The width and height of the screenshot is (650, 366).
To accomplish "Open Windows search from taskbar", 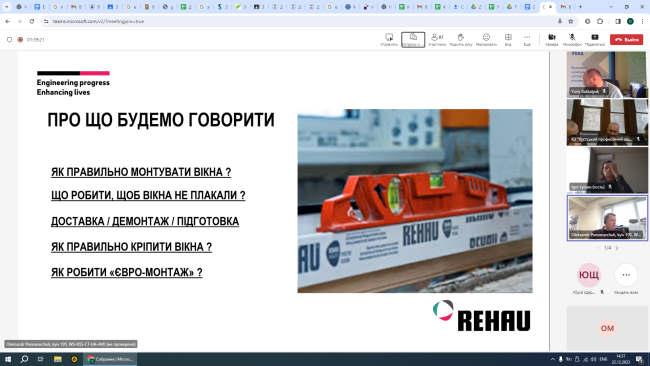I will [x=24, y=359].
